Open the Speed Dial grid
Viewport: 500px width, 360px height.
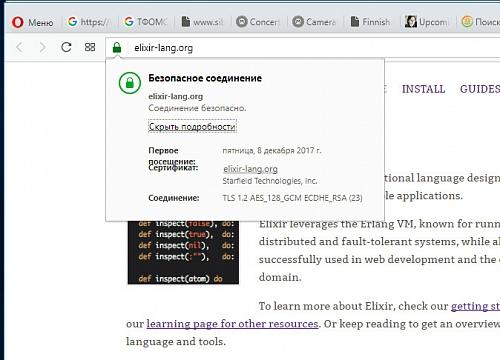click(90, 47)
